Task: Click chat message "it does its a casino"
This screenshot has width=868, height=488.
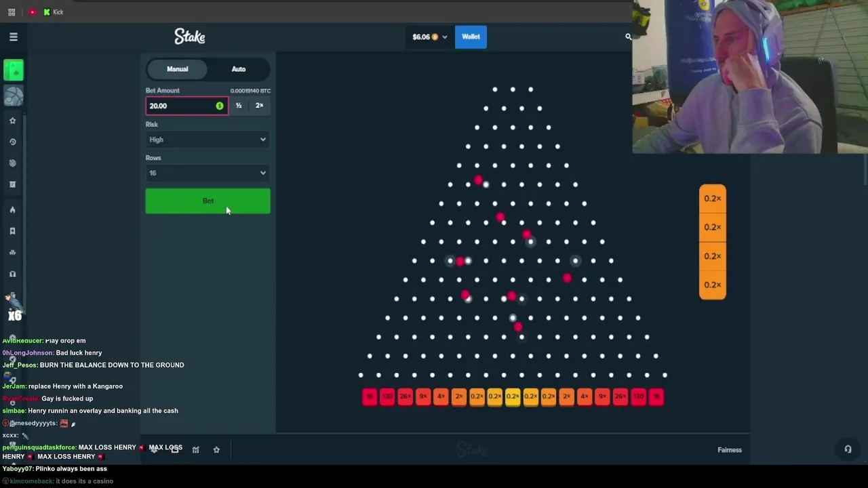Action: (84, 481)
